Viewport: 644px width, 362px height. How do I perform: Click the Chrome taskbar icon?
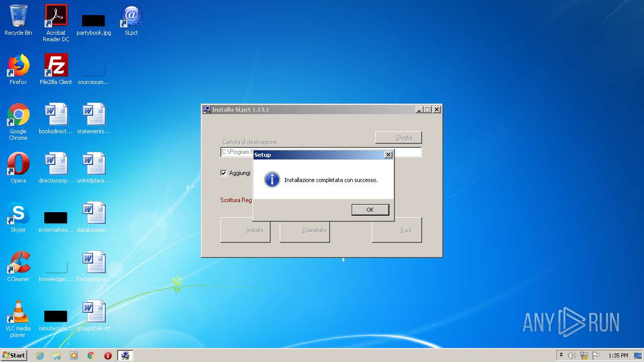(91, 355)
